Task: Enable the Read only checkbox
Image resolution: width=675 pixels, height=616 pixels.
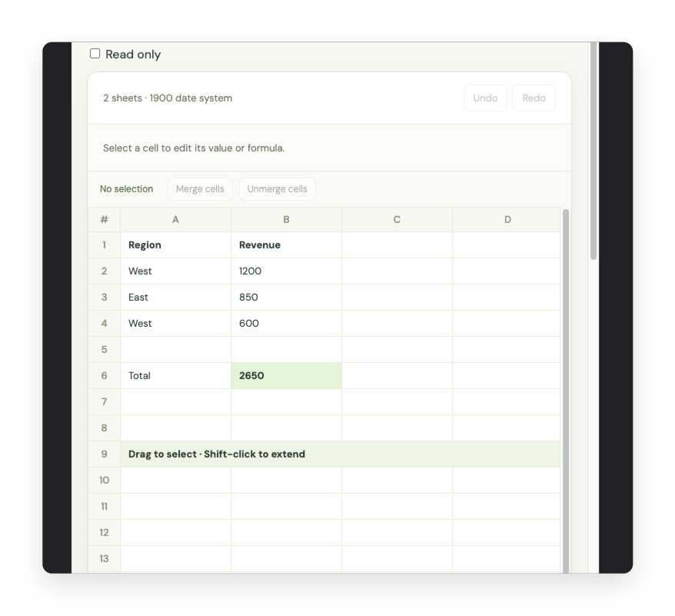Action: coord(95,53)
